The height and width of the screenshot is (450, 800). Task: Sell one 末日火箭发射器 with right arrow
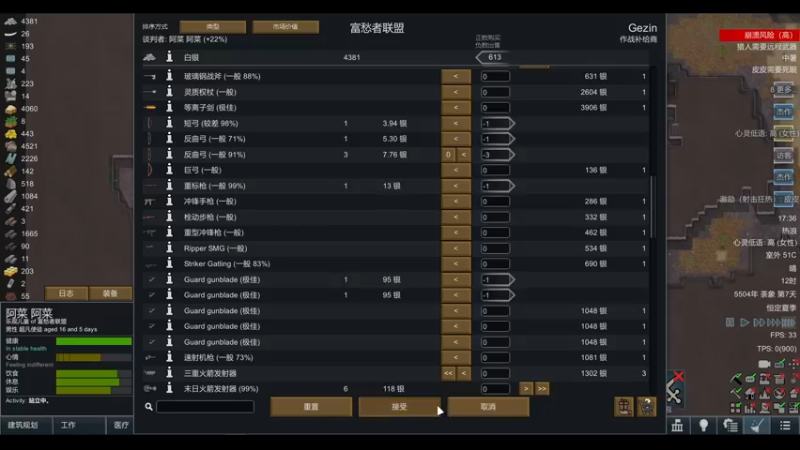[x=526, y=389]
